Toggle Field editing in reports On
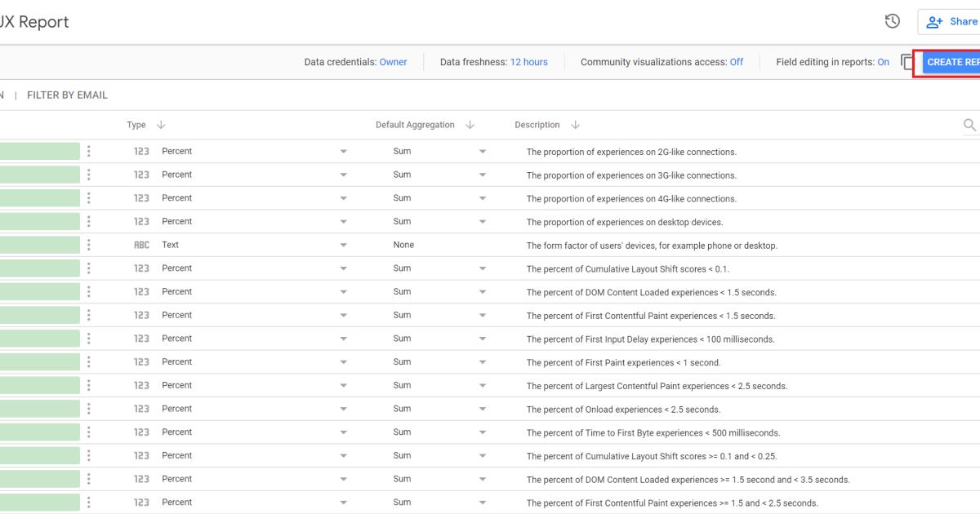980x514 pixels. [x=883, y=62]
